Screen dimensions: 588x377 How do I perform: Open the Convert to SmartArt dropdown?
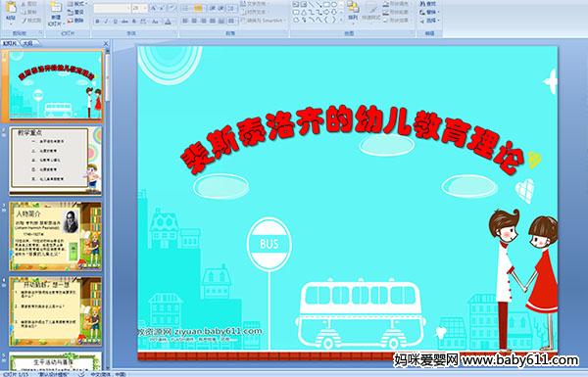point(264,21)
